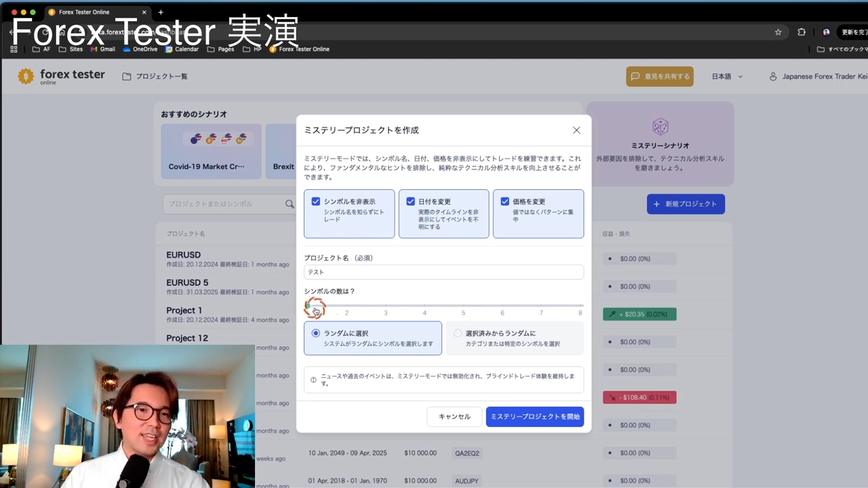Toggle 価格を変更 checkbox
The image size is (868, 488).
505,201
